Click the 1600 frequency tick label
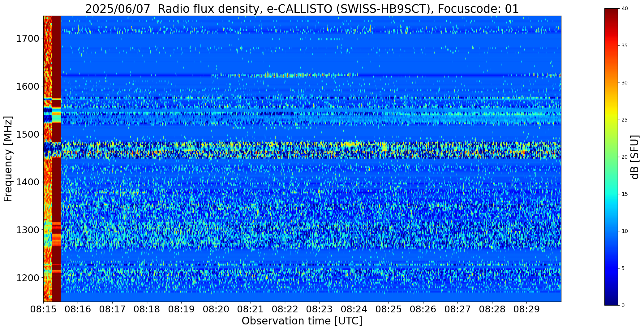The width and height of the screenshot is (644, 330). [28, 86]
